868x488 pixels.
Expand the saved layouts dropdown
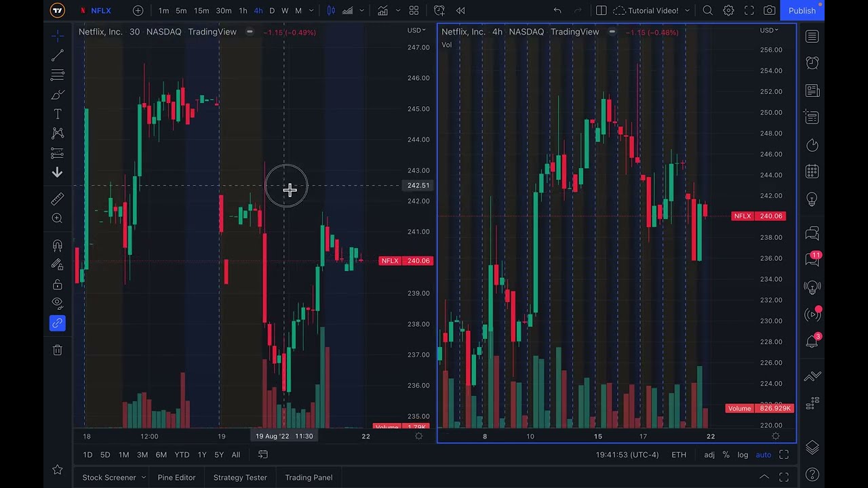(687, 10)
